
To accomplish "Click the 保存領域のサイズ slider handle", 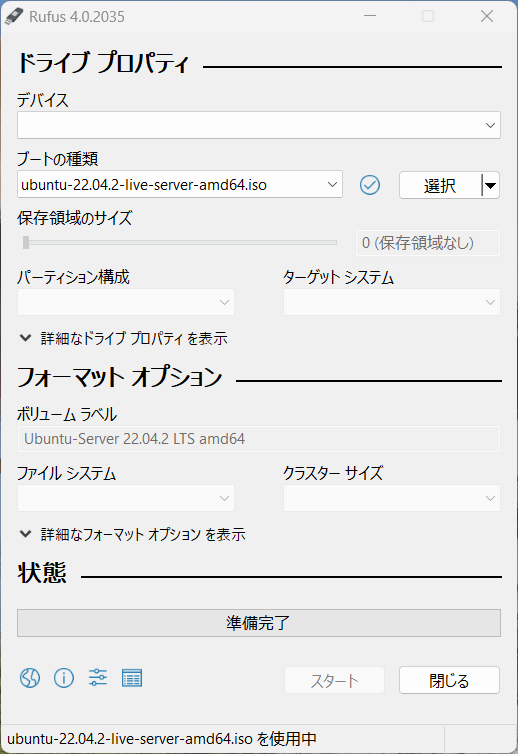I will click(26, 242).
